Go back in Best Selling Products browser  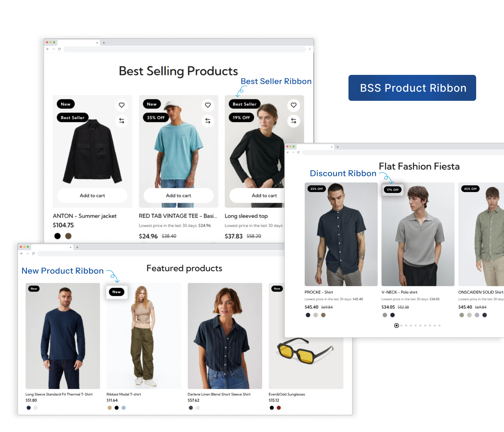48,49
